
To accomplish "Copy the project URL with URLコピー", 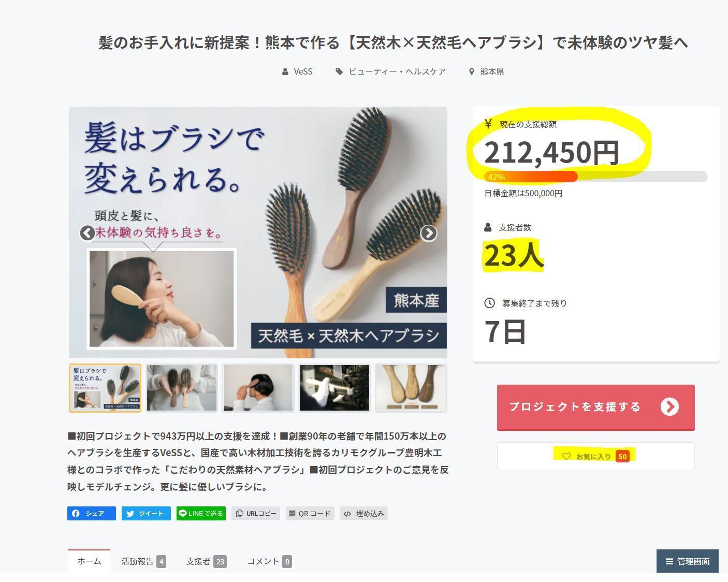I will (x=256, y=514).
